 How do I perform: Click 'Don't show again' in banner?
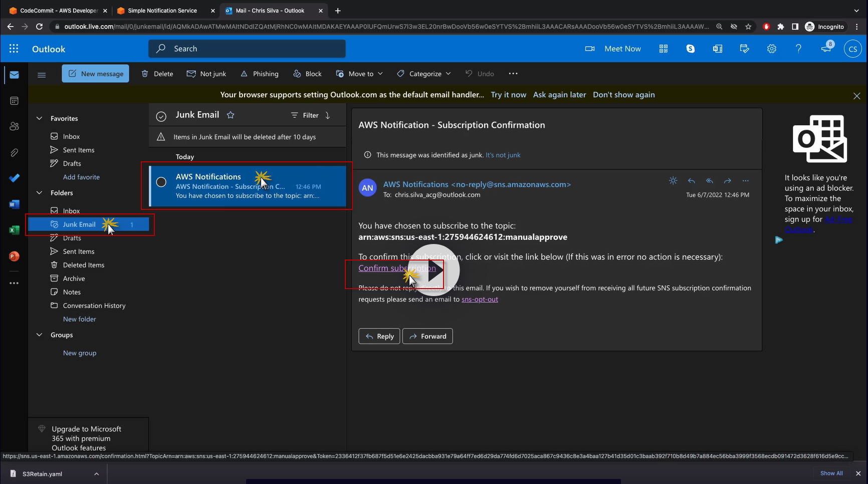pyautogui.click(x=624, y=95)
